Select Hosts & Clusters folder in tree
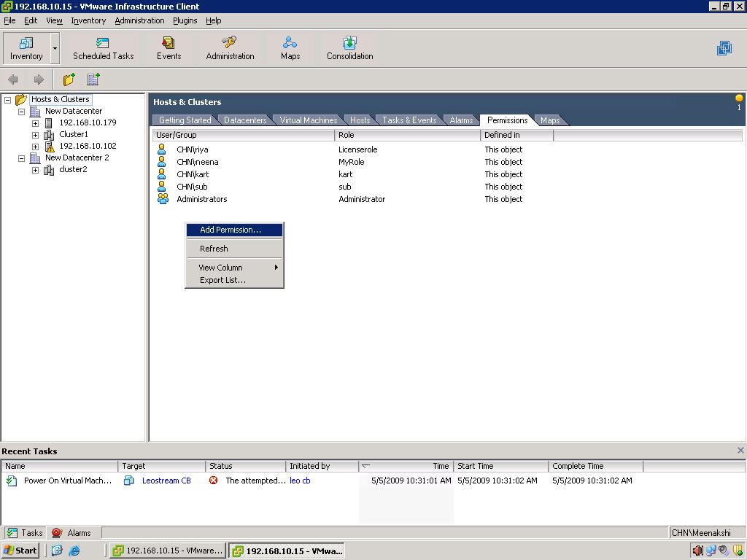747x560 pixels. tap(60, 99)
